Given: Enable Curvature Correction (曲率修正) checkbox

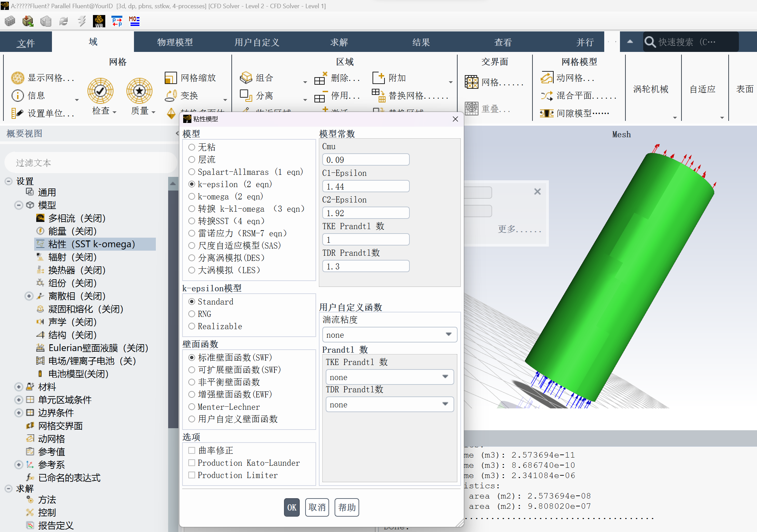Looking at the screenshot, I should (x=192, y=450).
